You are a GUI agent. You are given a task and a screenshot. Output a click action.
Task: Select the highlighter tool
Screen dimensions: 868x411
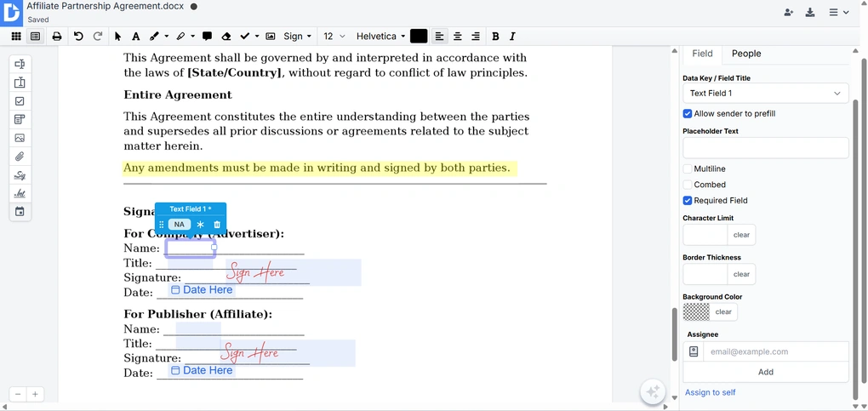(x=180, y=36)
